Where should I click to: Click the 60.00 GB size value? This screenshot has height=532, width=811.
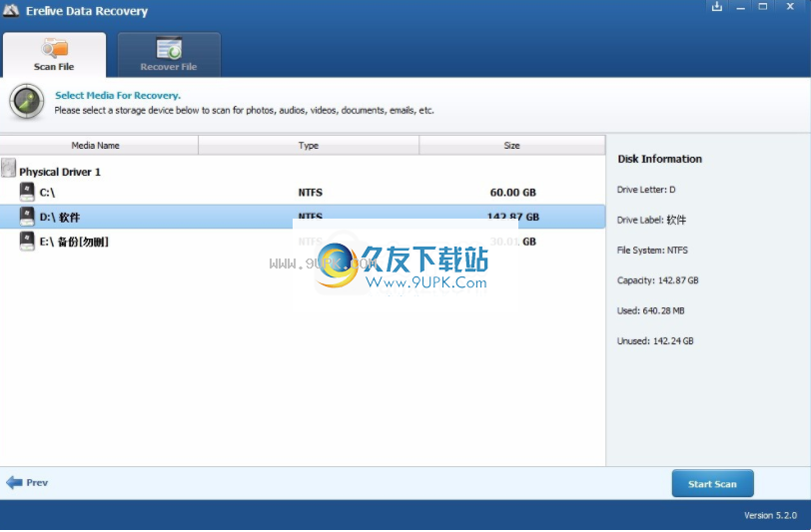click(513, 193)
